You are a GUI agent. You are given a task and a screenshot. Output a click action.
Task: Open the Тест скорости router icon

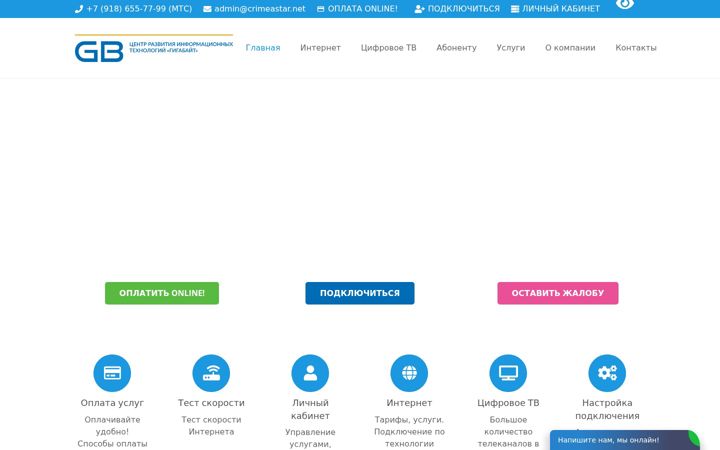point(211,373)
